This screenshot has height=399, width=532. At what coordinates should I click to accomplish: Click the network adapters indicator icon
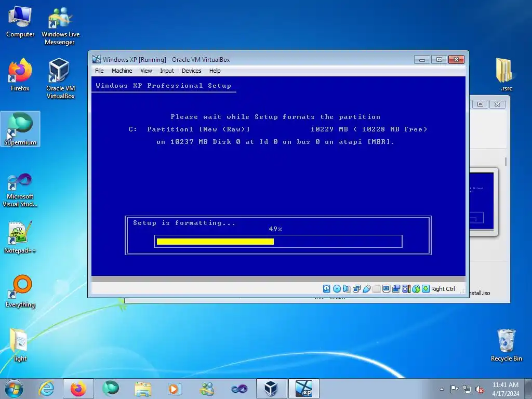[356, 289]
